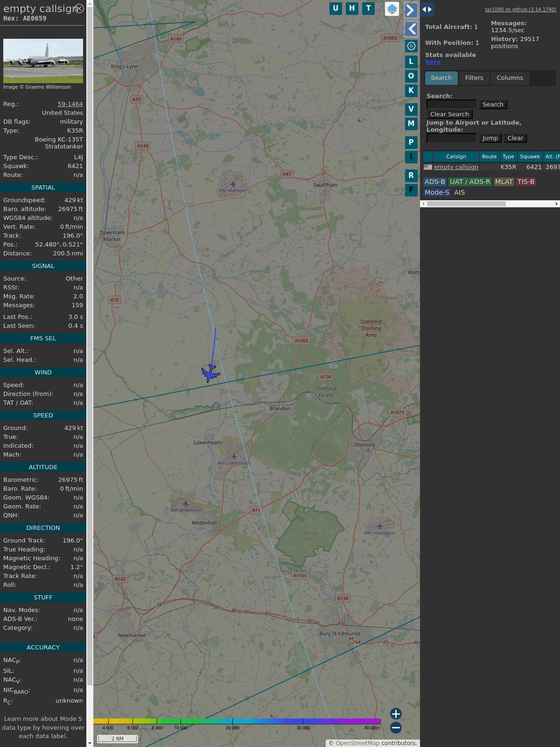The image size is (560, 747).
Task: Click the US flag in aircraft row
Action: click(x=428, y=167)
